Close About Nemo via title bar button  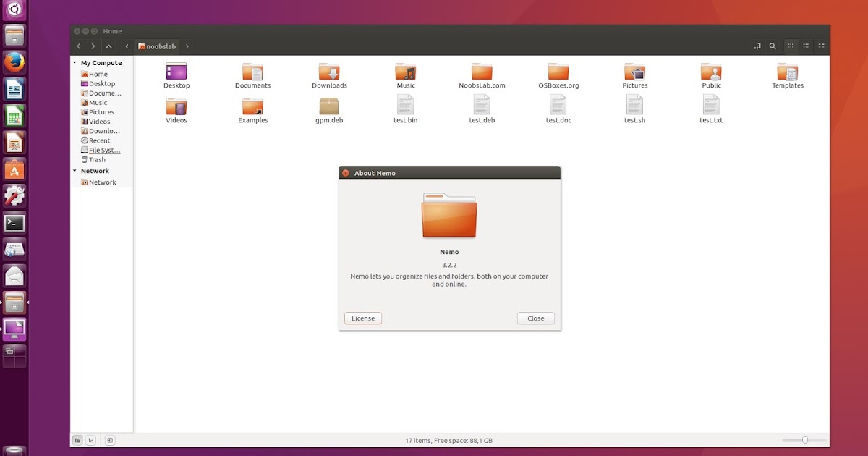coord(346,173)
